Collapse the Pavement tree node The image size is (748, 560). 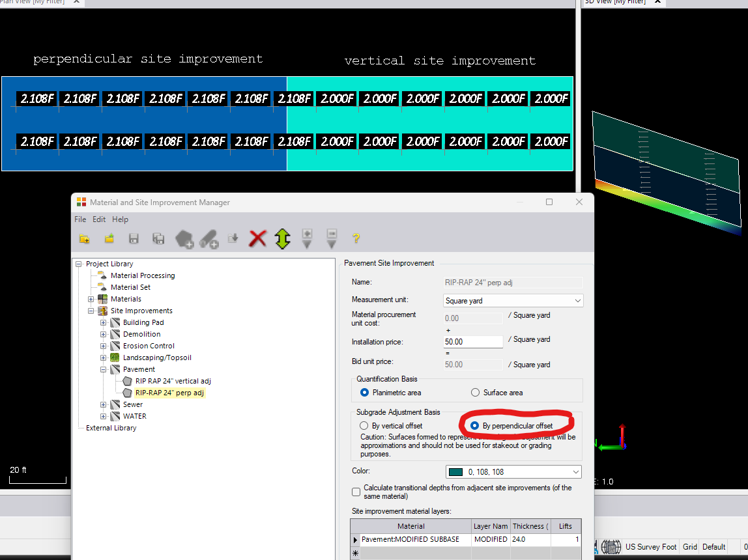click(x=104, y=369)
